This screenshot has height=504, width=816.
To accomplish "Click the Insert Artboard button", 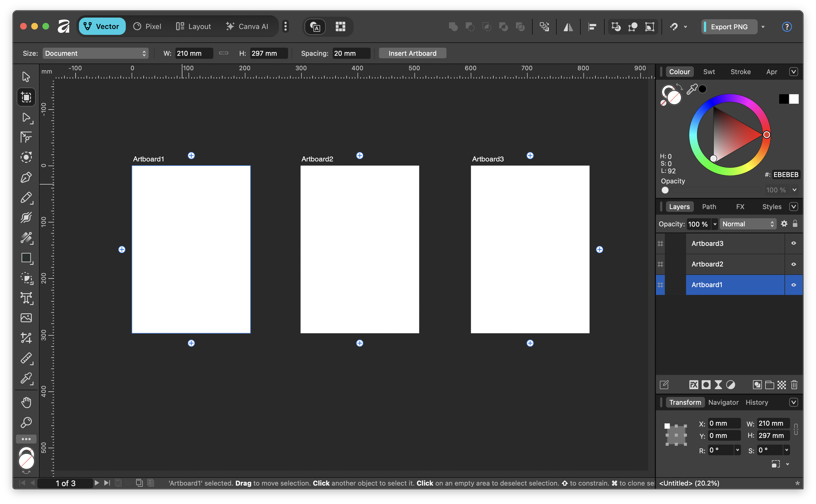I will click(x=412, y=53).
